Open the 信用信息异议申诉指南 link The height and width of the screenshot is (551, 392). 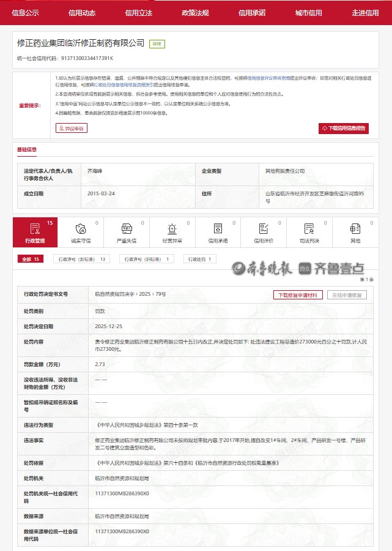[269, 78]
